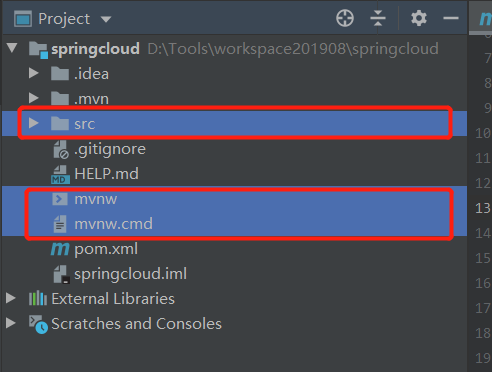Image resolution: width=492 pixels, height=372 pixels.
Task: Click line number 13 in editor gutter
Action: pos(482,208)
